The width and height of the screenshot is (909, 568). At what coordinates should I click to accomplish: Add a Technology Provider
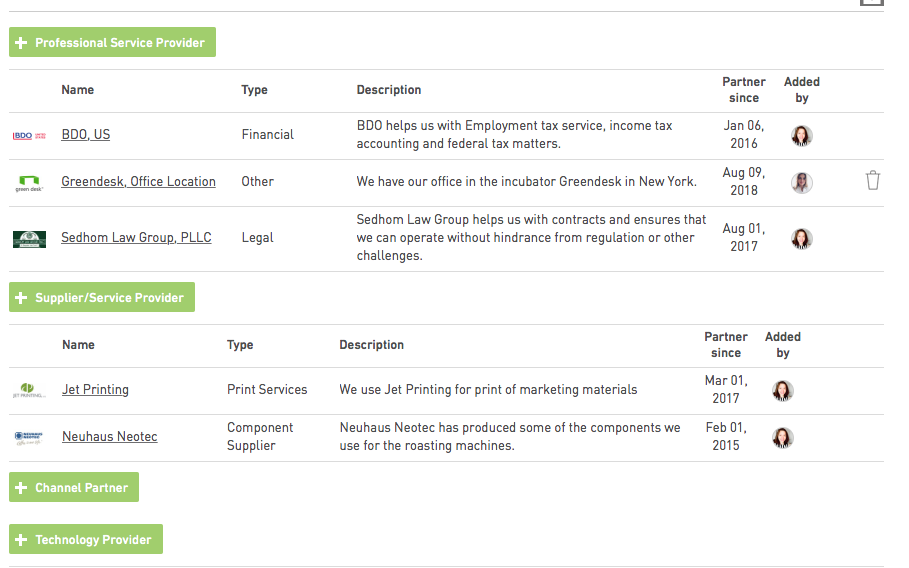[86, 540]
